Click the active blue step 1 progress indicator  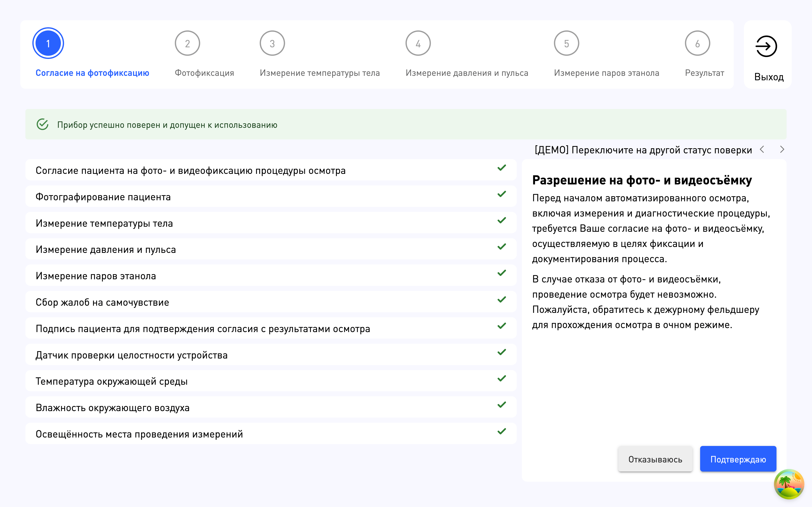coord(48,44)
